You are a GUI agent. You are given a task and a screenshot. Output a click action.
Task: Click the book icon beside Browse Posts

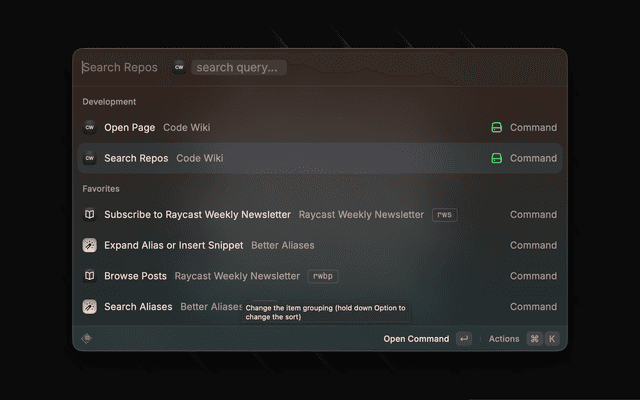(x=89, y=276)
